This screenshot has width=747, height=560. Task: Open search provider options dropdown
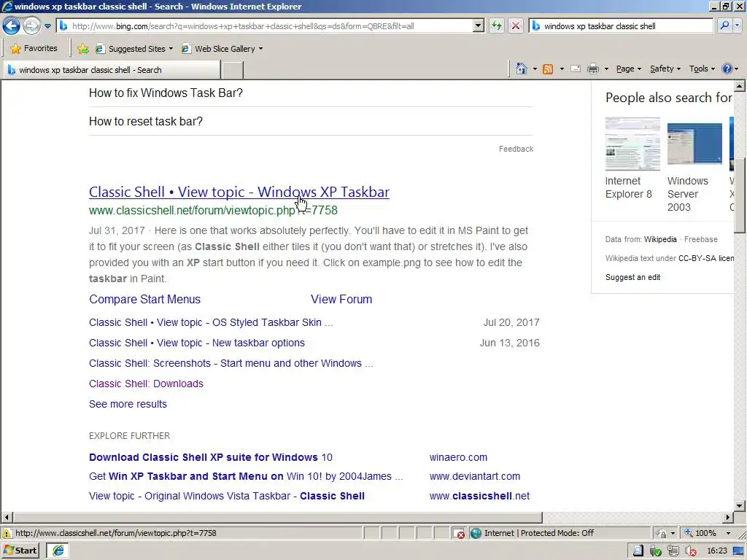point(738,26)
